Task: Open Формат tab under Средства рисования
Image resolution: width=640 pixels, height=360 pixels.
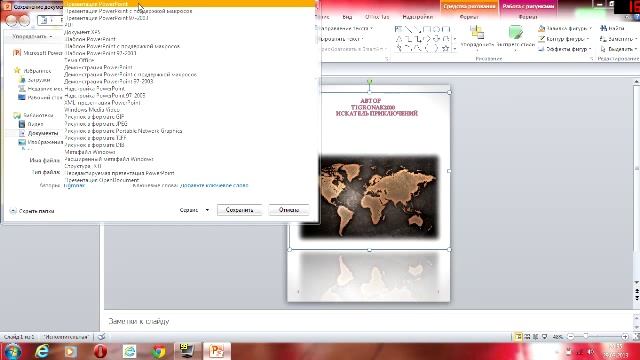Action: [x=469, y=17]
